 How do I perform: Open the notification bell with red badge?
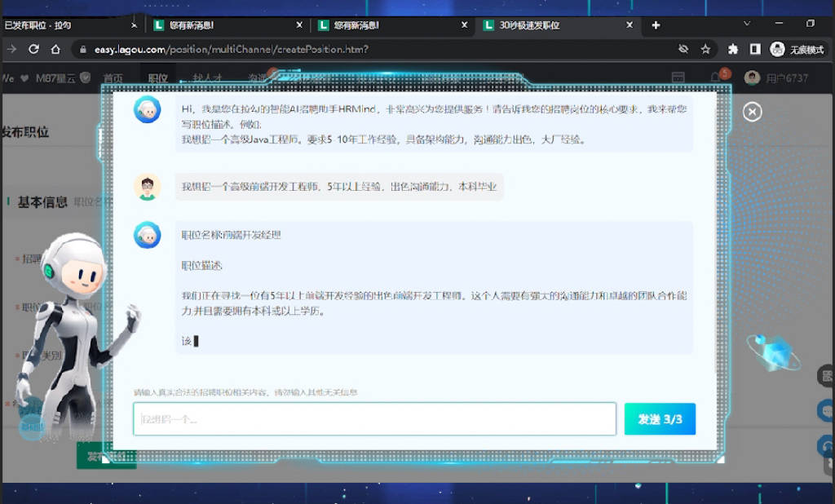[x=714, y=76]
